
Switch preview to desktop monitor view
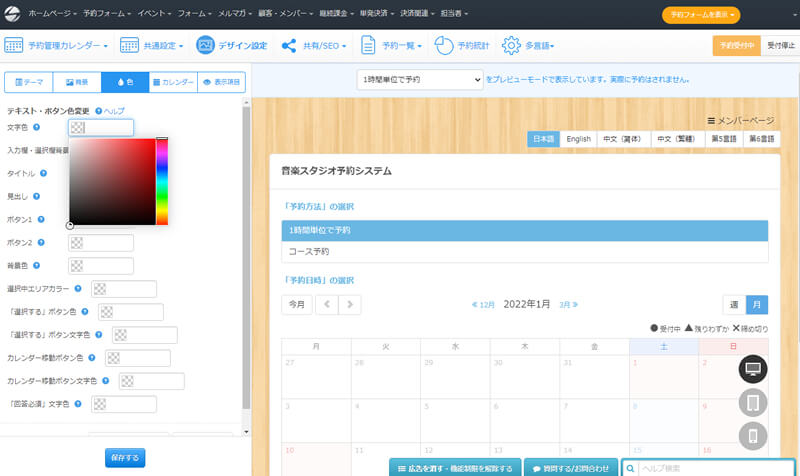click(x=753, y=369)
